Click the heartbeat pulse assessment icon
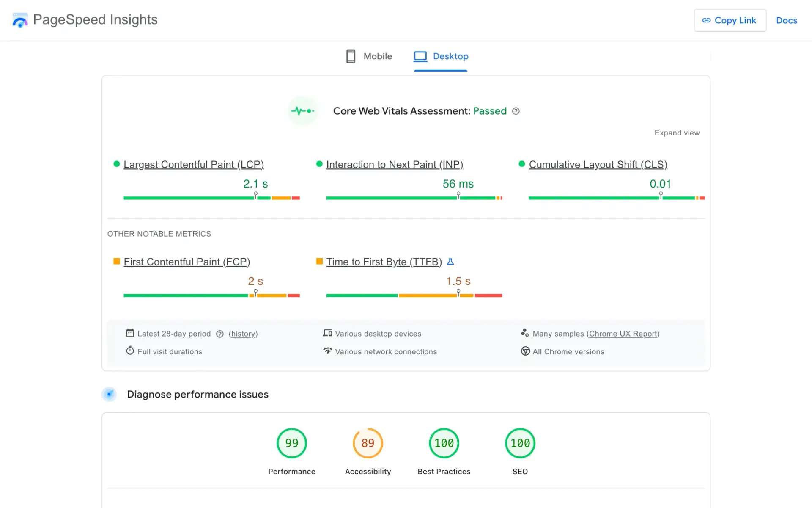 click(x=303, y=111)
